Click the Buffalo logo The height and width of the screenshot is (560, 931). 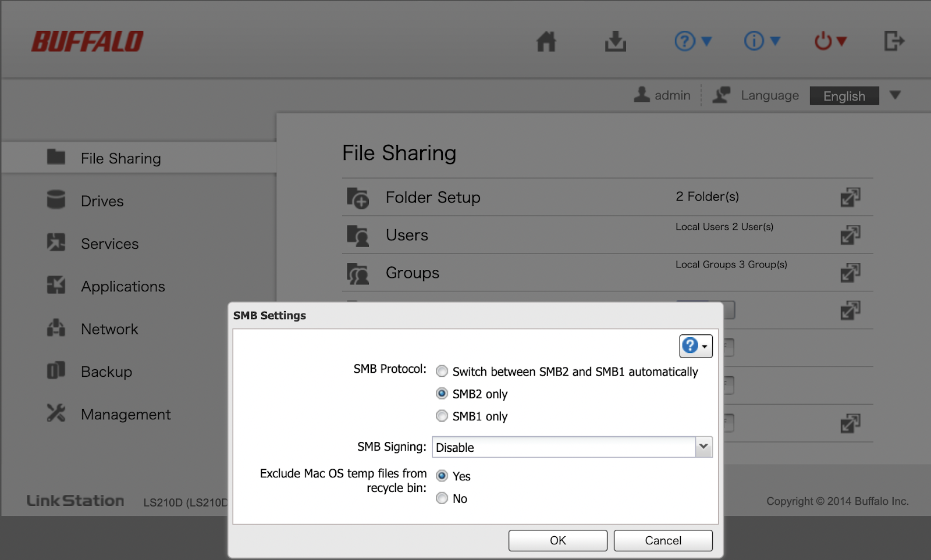point(87,41)
